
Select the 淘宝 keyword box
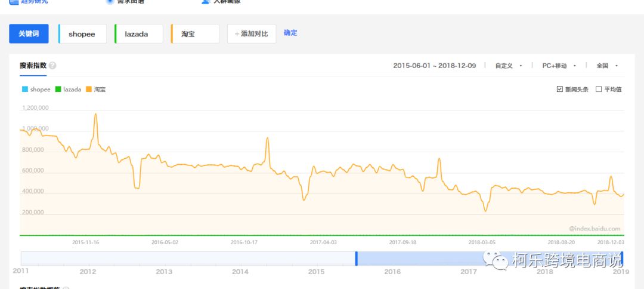click(195, 33)
